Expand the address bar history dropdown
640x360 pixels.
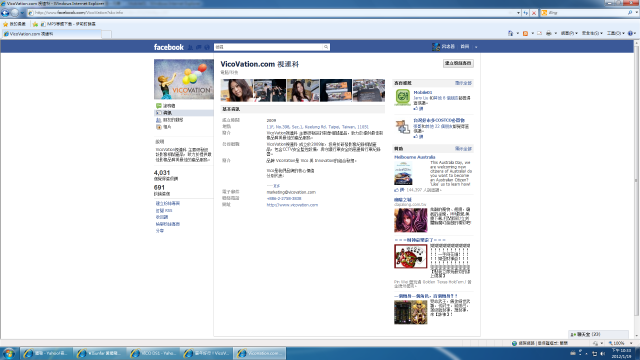pos(518,13)
